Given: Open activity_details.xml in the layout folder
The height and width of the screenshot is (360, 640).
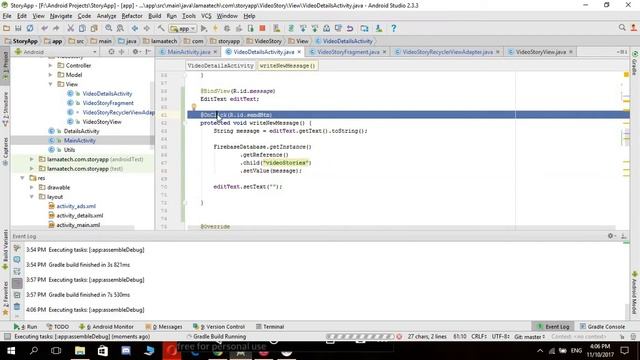Looking at the screenshot, I should [80, 216].
